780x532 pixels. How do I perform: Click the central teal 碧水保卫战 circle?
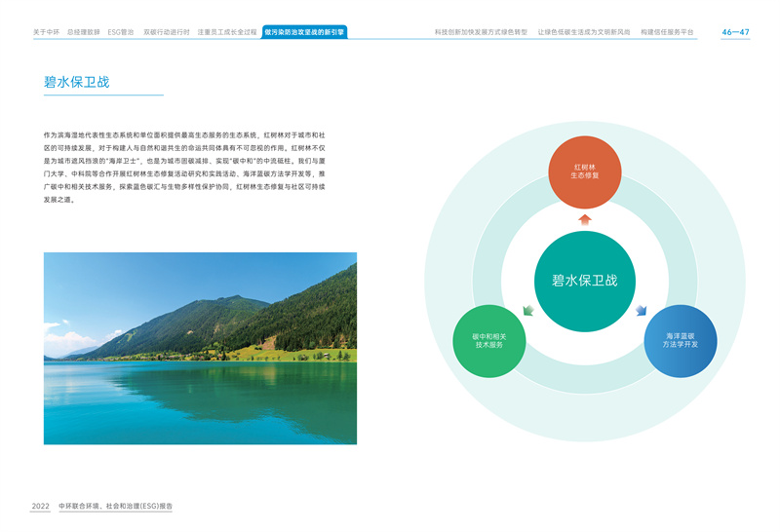point(585,281)
